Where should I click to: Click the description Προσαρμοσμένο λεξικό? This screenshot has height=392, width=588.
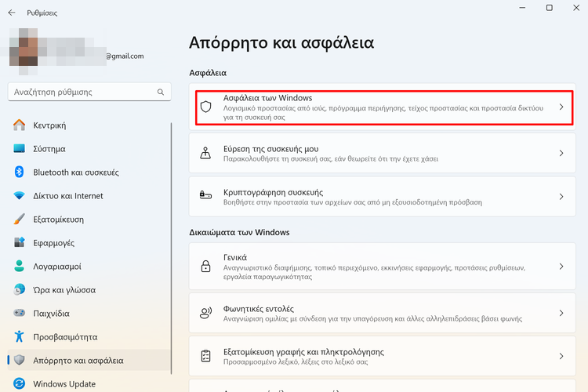pos(296,362)
